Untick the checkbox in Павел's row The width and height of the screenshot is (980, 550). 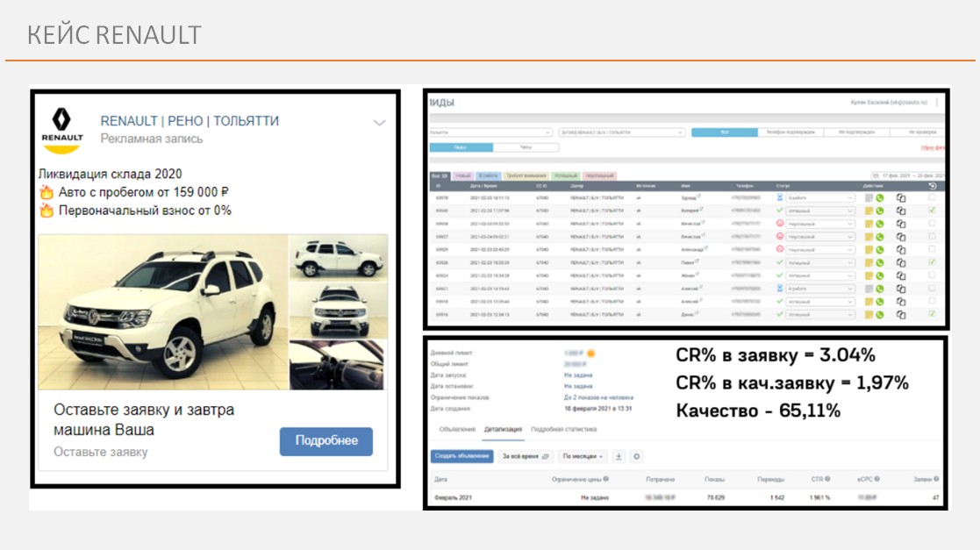(932, 262)
